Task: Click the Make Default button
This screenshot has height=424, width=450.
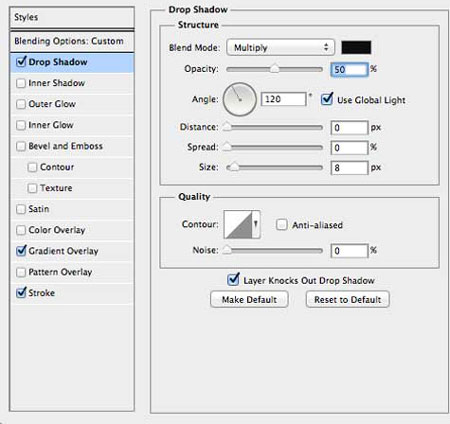Action: (249, 299)
